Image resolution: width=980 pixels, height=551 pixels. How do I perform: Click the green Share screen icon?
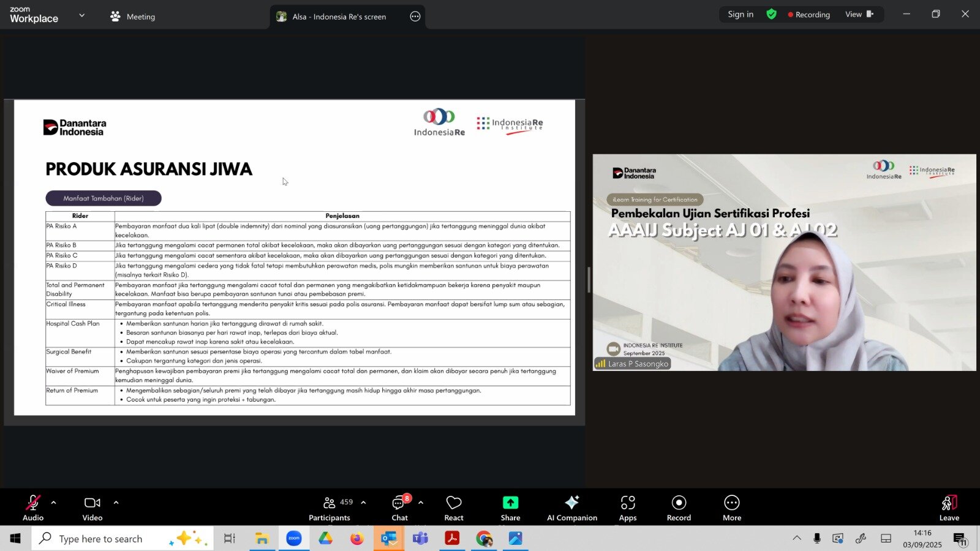[510, 503]
